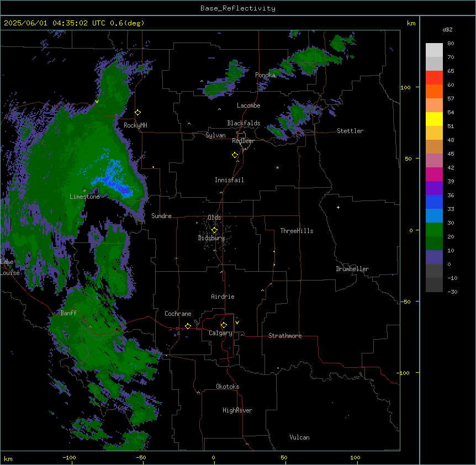
Task: Click the white plus marker west of Drumheller
Action: 338,207
